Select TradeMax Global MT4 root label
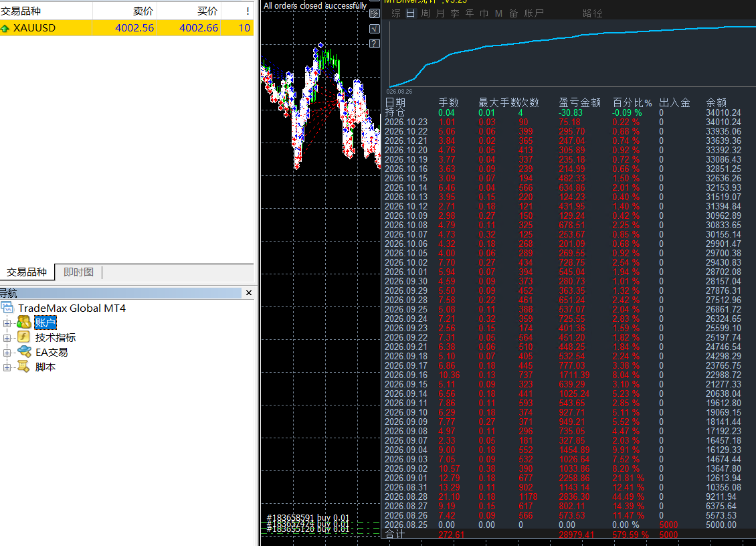Viewport: 756px width, 546px height. (72, 308)
